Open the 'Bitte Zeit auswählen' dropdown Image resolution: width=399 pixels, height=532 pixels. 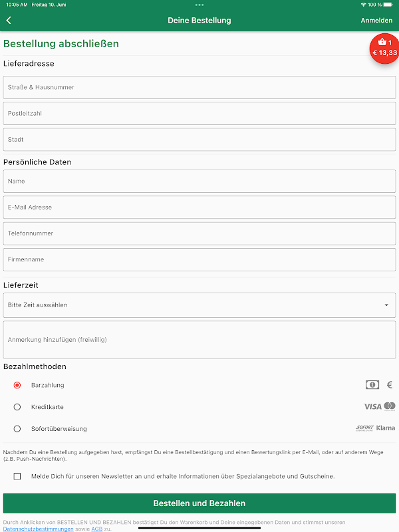[x=199, y=305]
